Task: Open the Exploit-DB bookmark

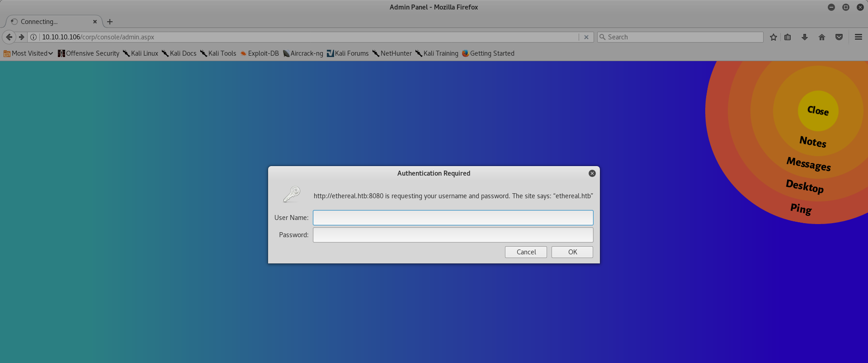Action: (259, 53)
